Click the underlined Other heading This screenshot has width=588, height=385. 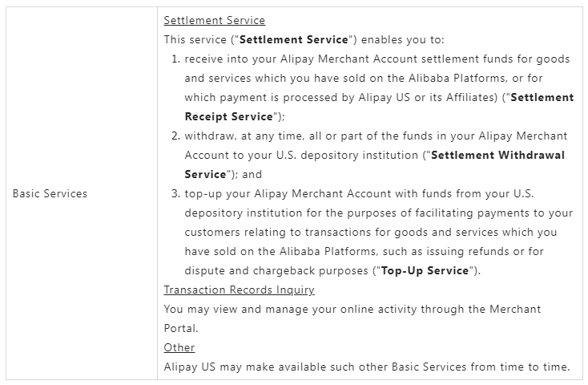tap(179, 347)
